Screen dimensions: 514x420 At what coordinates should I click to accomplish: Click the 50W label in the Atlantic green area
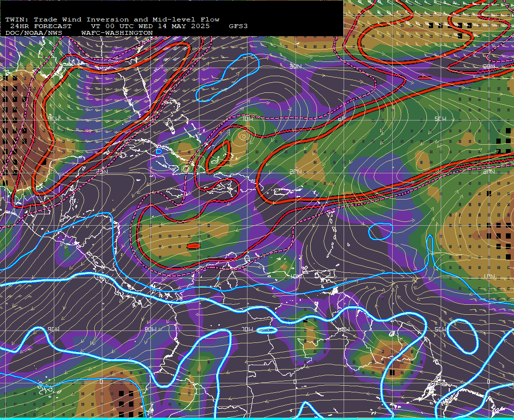440,119
